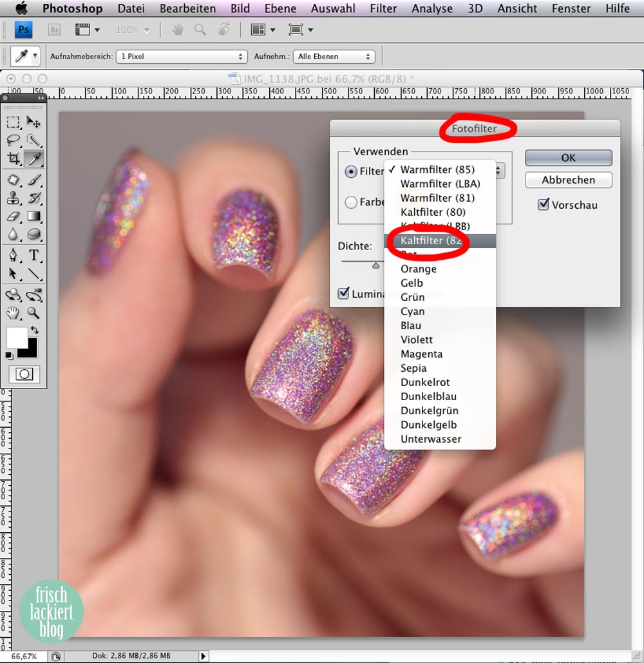Expand the status bar info arrow
644x663 pixels.
tap(204, 656)
